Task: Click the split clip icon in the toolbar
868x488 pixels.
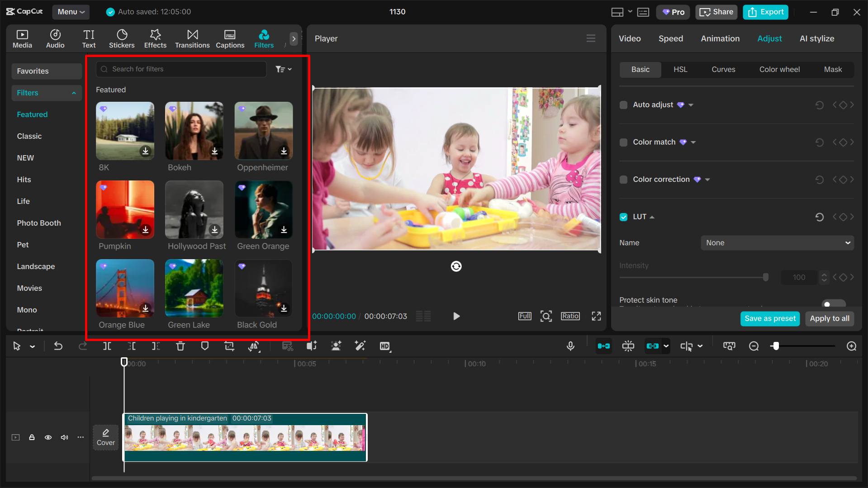Action: click(107, 346)
